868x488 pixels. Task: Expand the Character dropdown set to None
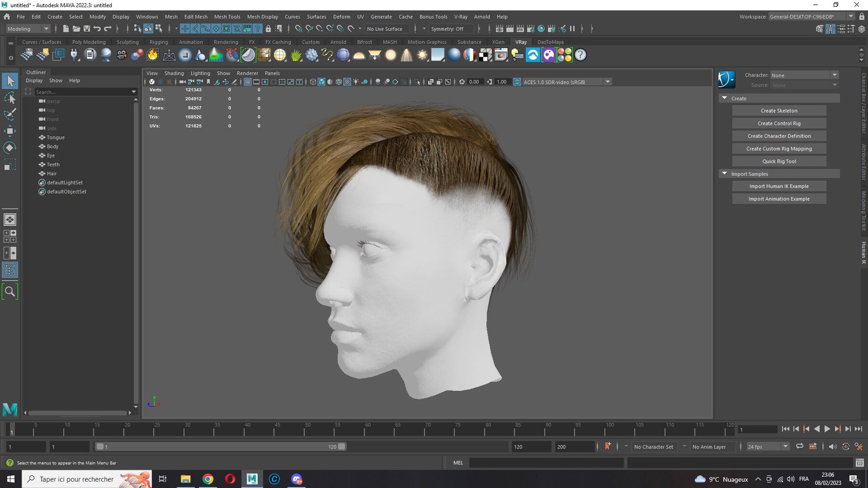[x=804, y=75]
